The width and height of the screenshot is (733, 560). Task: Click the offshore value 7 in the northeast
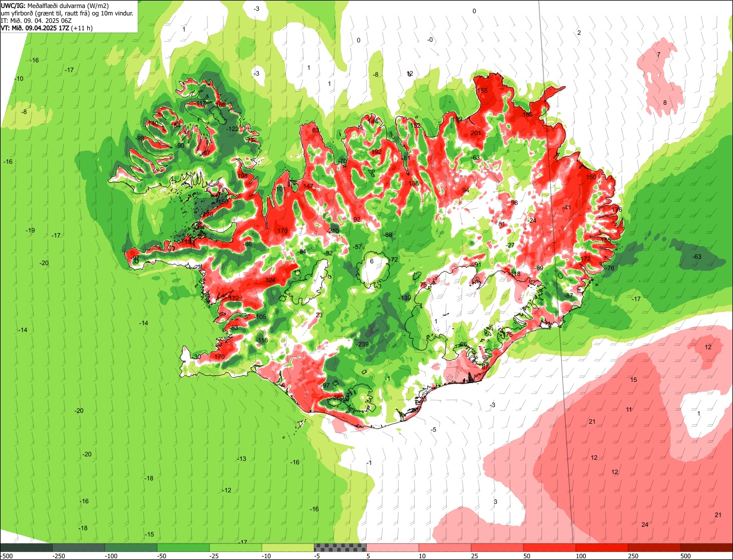pos(659,54)
